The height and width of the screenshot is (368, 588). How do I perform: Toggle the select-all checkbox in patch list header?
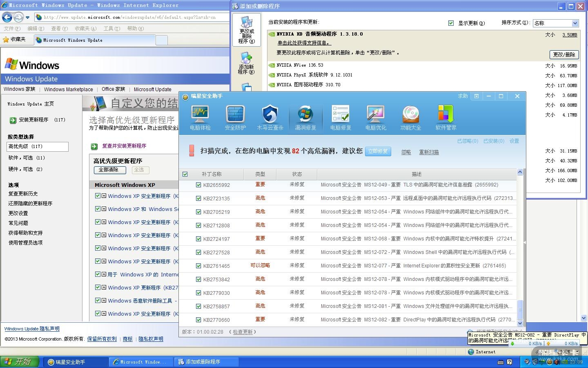click(185, 174)
